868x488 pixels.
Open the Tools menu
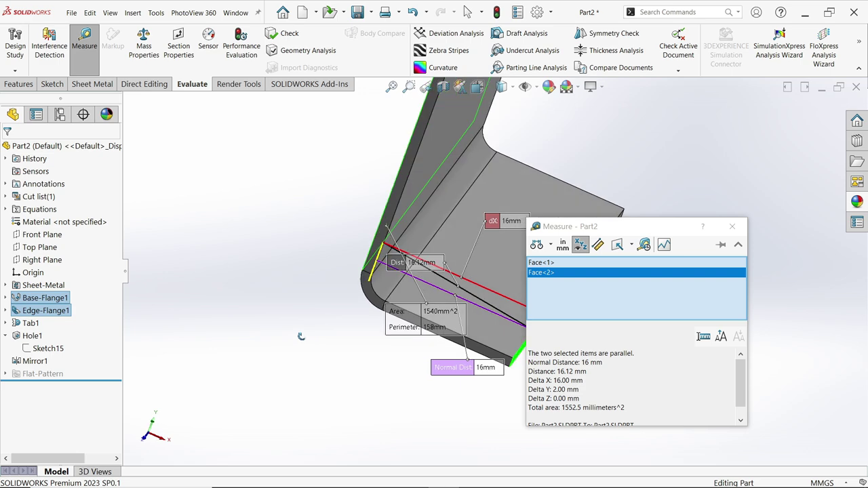[x=156, y=12]
